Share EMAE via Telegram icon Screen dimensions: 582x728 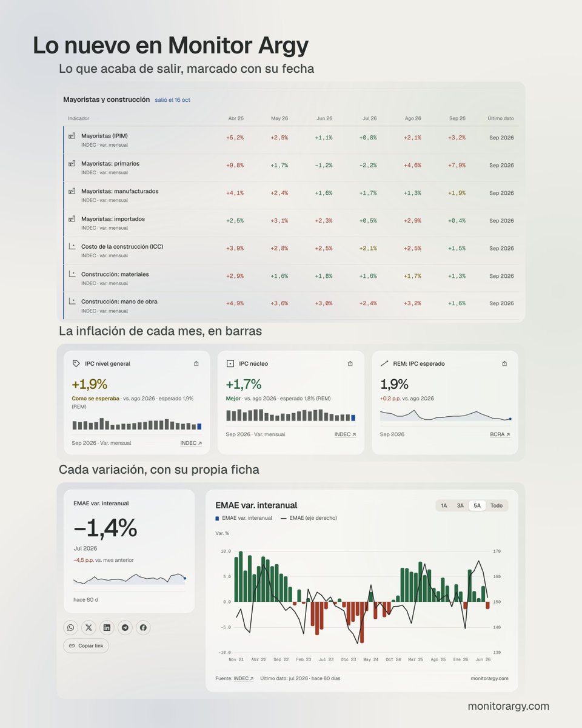[x=125, y=627]
